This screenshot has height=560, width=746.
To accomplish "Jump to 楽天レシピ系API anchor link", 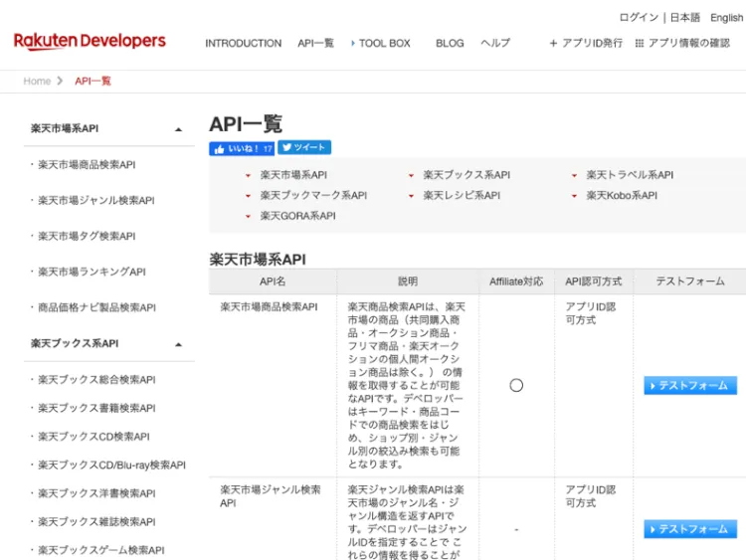I will tap(462, 196).
